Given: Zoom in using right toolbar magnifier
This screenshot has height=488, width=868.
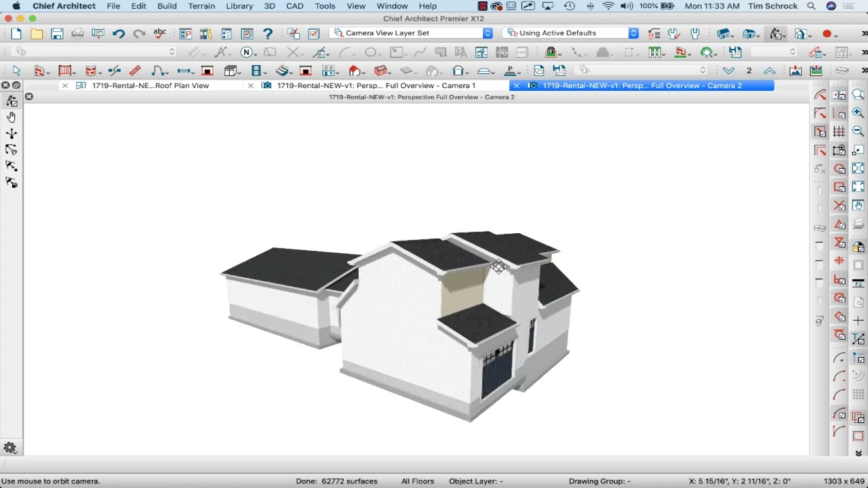Looking at the screenshot, I should (859, 113).
